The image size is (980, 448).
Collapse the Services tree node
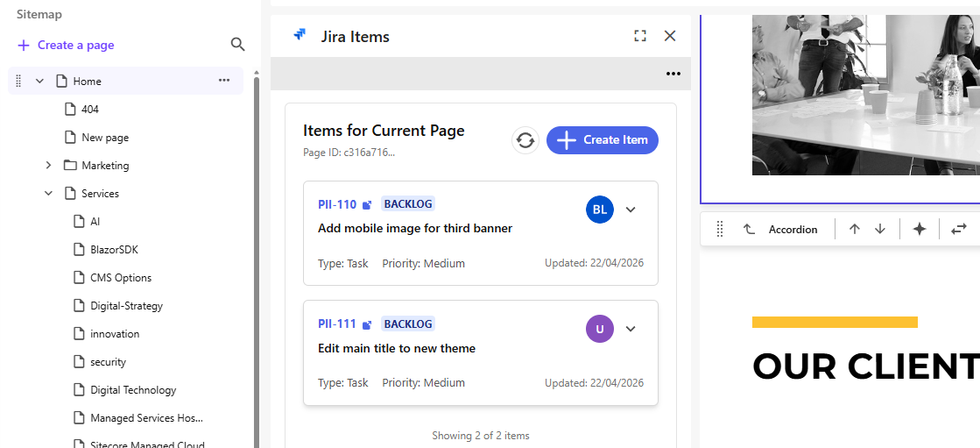[x=48, y=194]
